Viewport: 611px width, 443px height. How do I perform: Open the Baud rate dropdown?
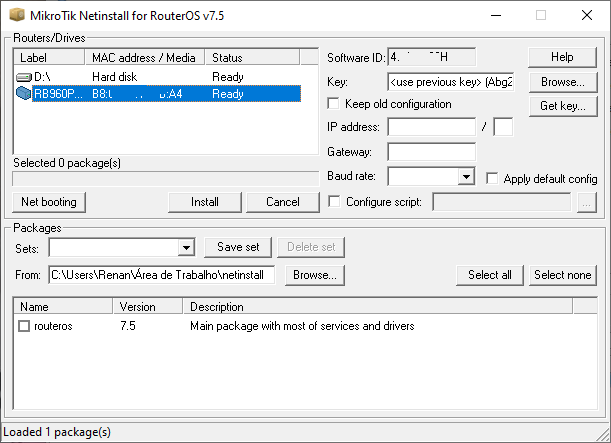click(x=466, y=177)
